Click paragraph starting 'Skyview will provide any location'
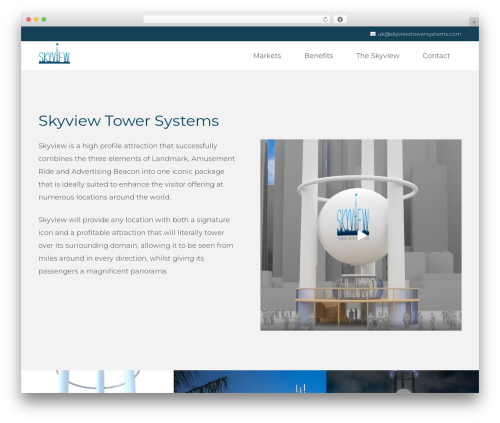The height and width of the screenshot is (423, 500). (136, 245)
